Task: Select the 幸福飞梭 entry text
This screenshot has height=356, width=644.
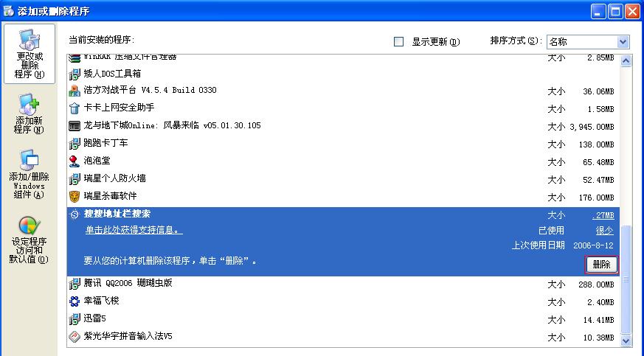Action: pos(102,301)
